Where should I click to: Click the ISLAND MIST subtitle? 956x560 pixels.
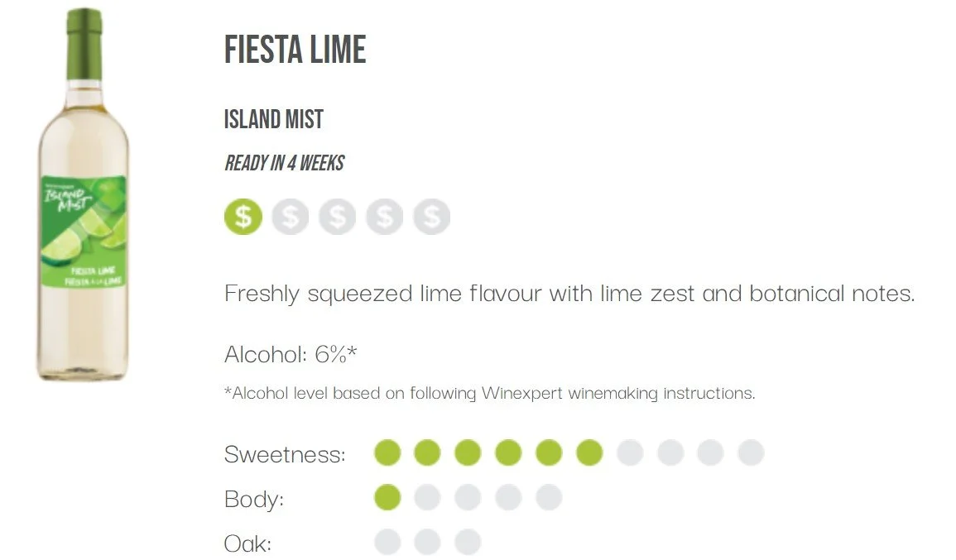coord(274,119)
